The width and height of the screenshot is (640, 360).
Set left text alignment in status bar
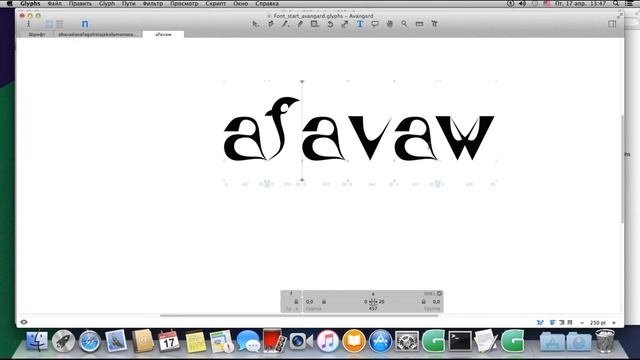(553, 322)
